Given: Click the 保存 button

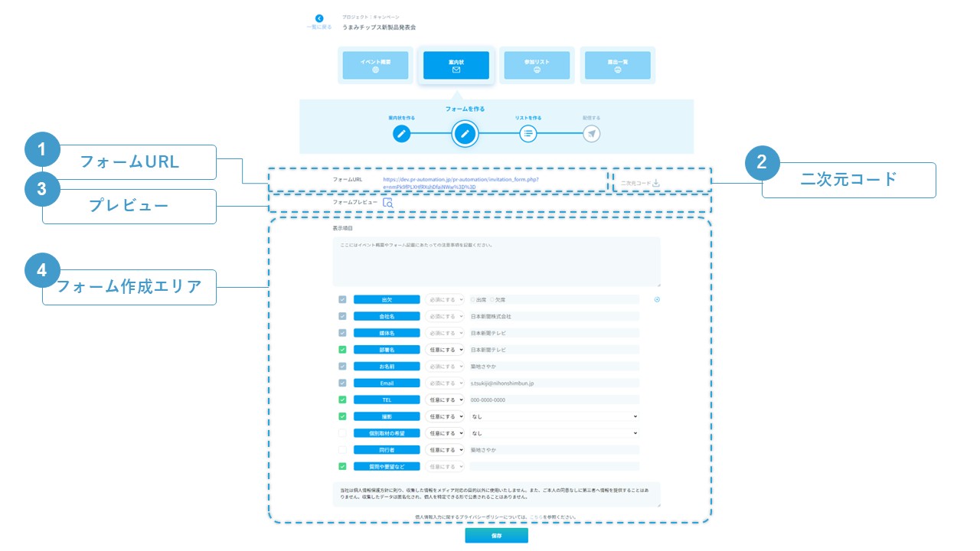Looking at the screenshot, I should (496, 536).
